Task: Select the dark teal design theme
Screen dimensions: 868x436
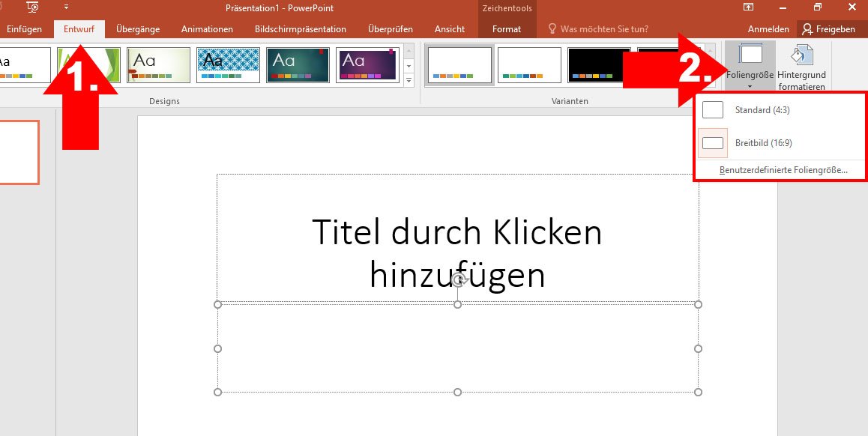Action: tap(298, 64)
